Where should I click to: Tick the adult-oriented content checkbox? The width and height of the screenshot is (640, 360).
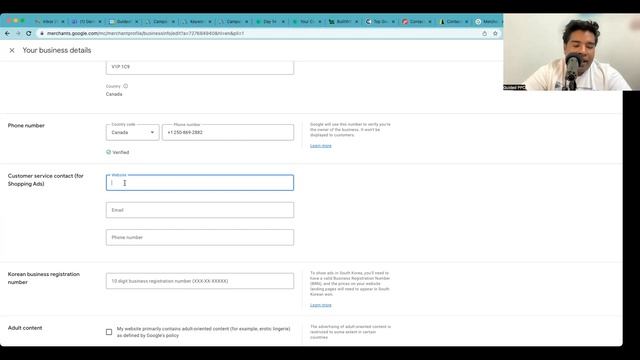[x=109, y=332]
